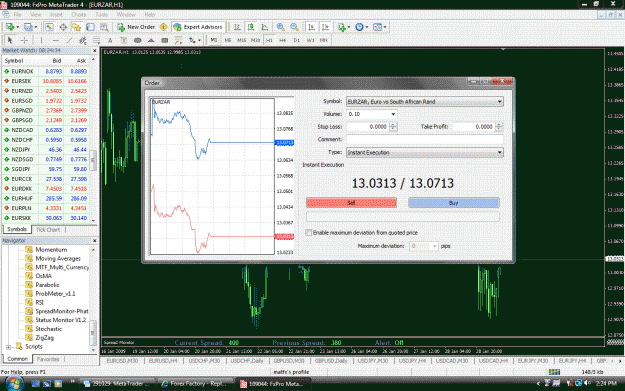Open the Symbol dropdown in Order dialog
The width and height of the screenshot is (625, 391).
[499, 102]
